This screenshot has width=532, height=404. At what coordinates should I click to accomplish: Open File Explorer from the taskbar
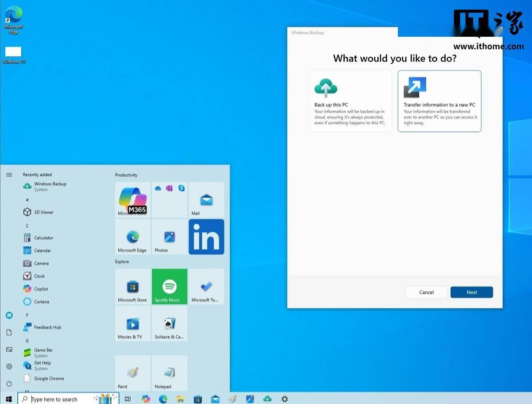click(x=180, y=399)
